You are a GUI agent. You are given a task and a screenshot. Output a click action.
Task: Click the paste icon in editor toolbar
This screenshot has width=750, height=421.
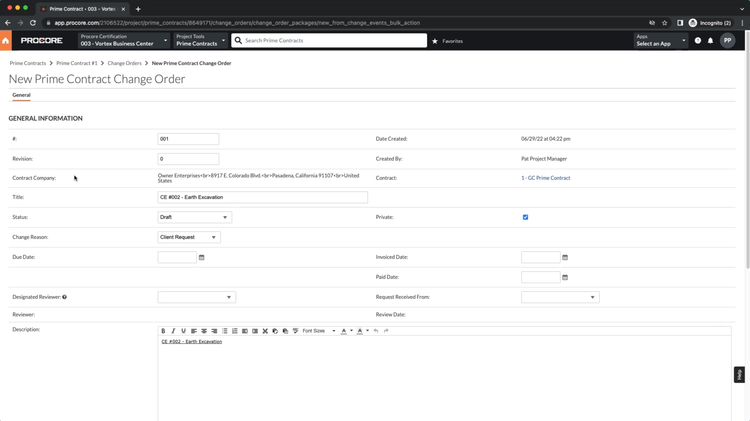[x=285, y=331]
